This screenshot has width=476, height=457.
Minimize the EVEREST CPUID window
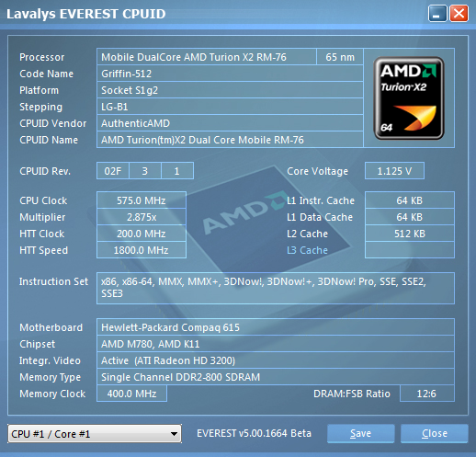pos(437,14)
